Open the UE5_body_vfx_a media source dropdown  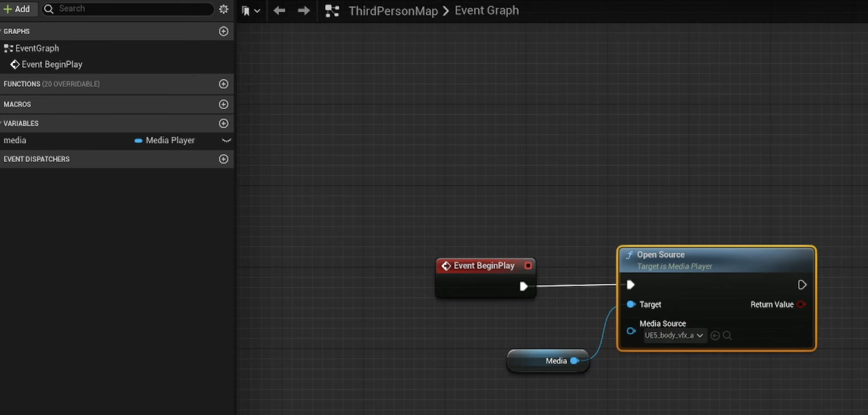tap(674, 336)
